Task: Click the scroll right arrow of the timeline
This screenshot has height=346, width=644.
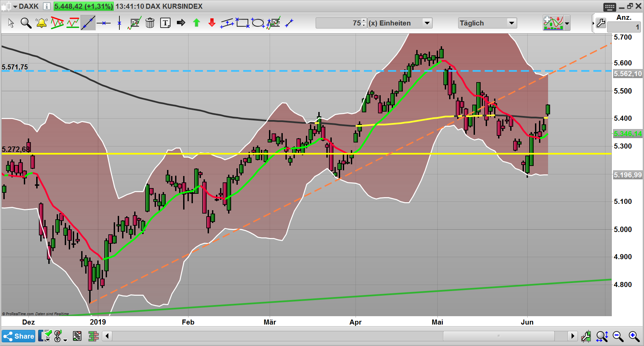Action: click(x=573, y=336)
